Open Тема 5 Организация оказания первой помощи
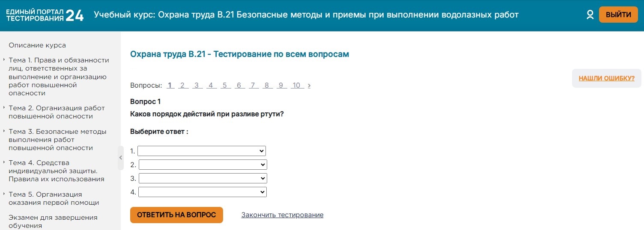The width and height of the screenshot is (644, 230). click(x=54, y=198)
